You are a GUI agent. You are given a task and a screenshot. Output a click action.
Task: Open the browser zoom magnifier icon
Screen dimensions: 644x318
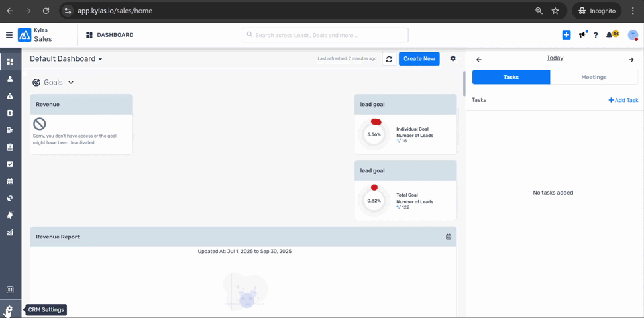[x=539, y=11]
